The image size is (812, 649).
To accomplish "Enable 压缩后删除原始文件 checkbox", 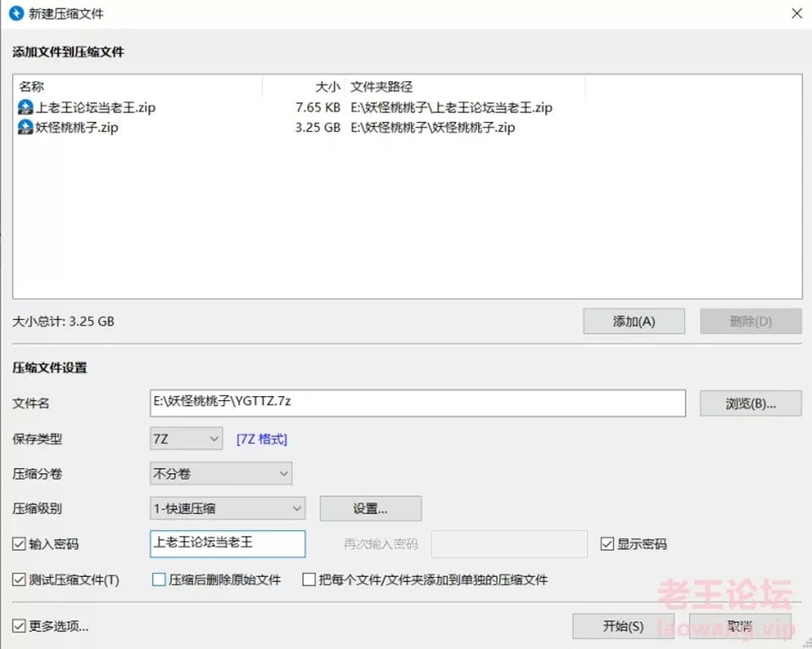I will coord(159,579).
